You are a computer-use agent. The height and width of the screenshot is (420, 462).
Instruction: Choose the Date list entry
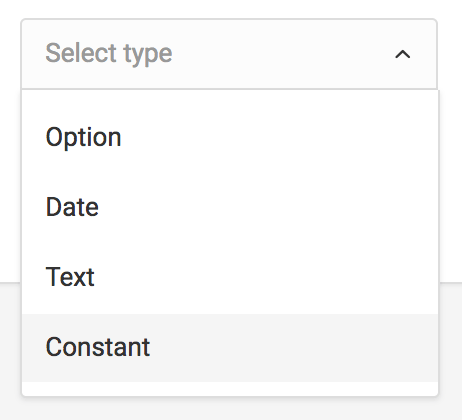coord(230,207)
